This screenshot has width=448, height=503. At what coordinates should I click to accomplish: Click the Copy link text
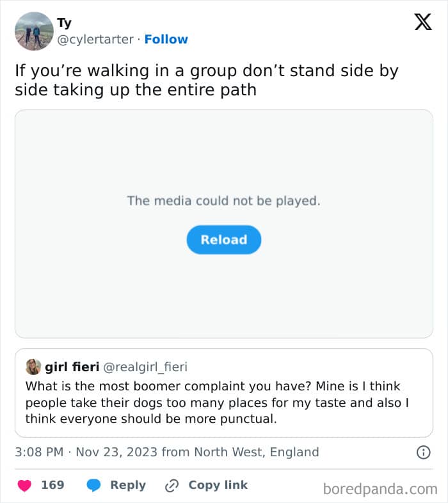(218, 485)
